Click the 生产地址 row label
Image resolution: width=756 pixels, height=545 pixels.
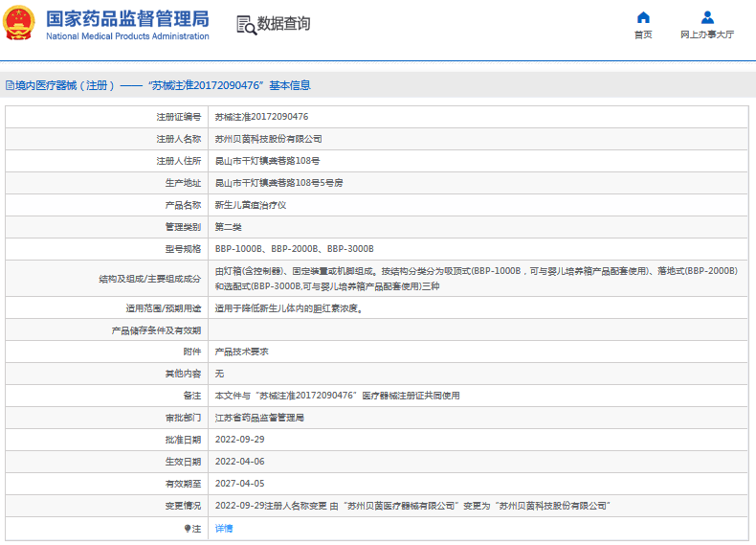(x=183, y=183)
